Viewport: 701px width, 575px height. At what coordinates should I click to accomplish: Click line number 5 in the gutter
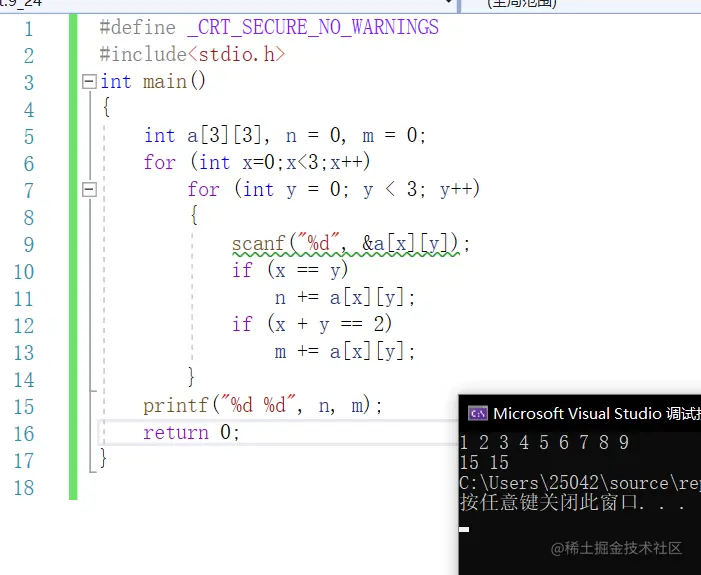(x=29, y=137)
